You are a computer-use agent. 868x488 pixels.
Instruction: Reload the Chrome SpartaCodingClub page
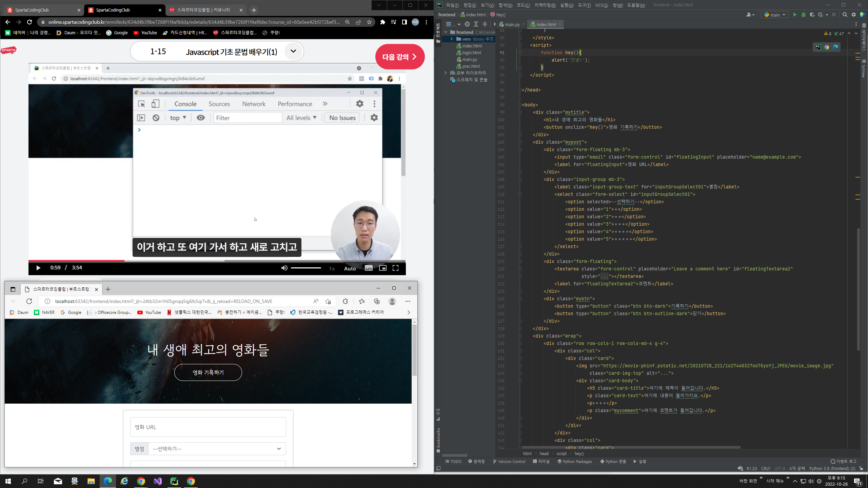coord(29,22)
